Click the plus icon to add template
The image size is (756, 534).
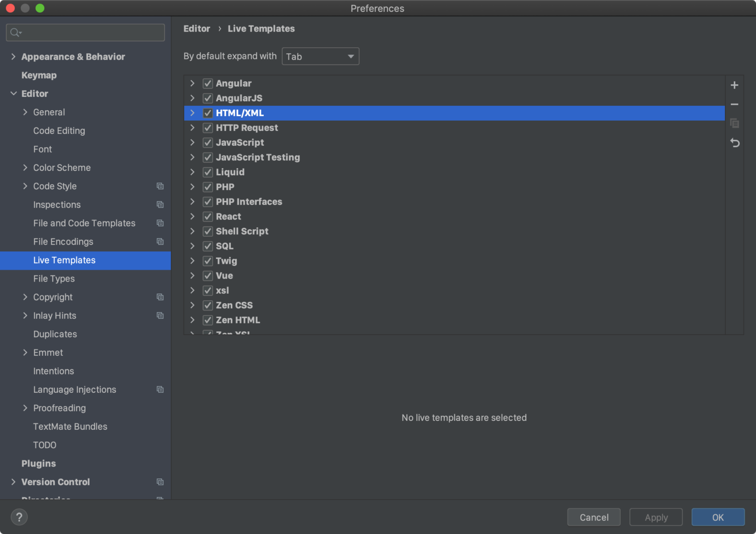734,85
